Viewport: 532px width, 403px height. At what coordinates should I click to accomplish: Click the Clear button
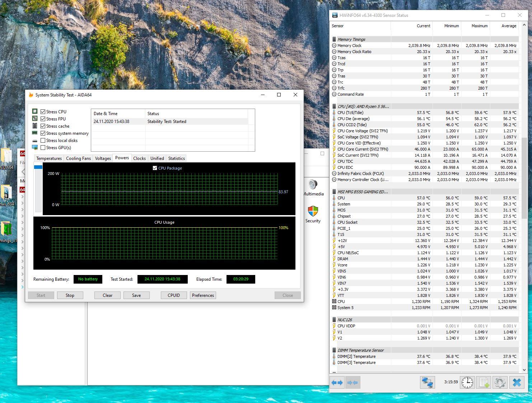(x=107, y=295)
